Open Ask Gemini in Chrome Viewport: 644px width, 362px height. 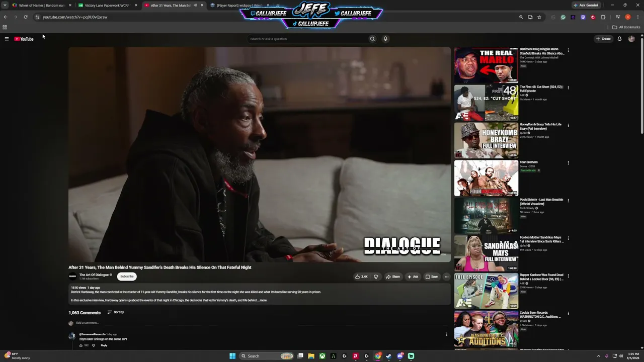(x=586, y=5)
